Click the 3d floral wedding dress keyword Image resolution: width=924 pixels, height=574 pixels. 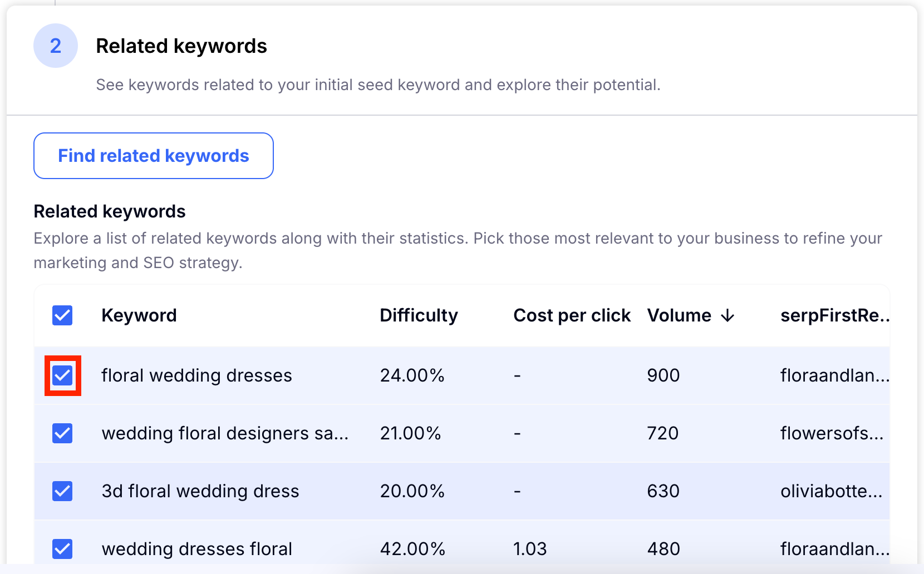coord(200,491)
